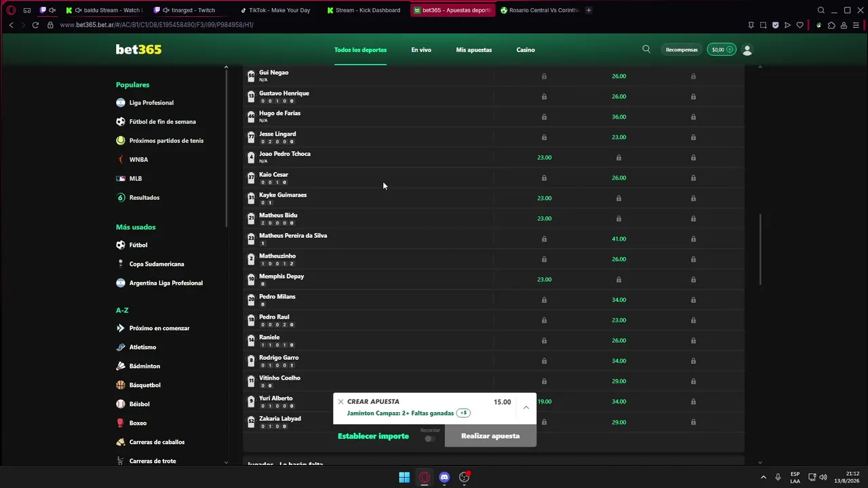
Task: Select Pedro Milans 34.00 odds
Action: point(618,300)
